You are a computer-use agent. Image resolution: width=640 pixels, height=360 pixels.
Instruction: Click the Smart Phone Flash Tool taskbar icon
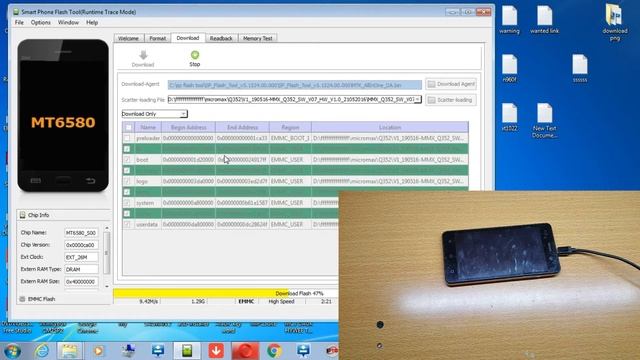187,351
